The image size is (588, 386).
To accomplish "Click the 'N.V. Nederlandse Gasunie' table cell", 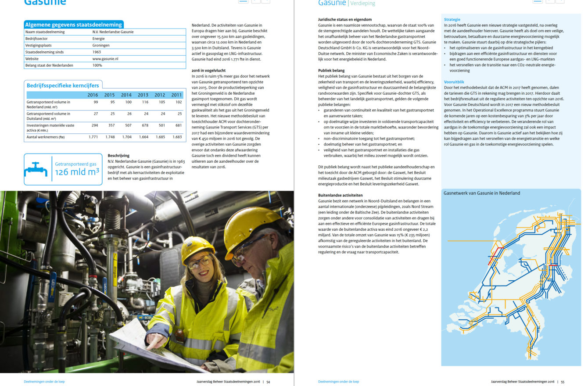I will point(113,32).
